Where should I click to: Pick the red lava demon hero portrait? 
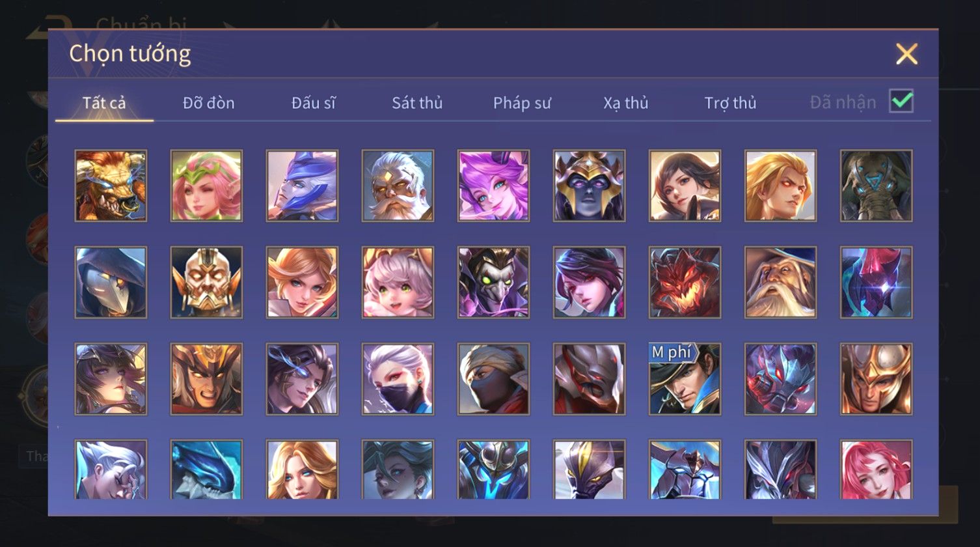pos(685,282)
